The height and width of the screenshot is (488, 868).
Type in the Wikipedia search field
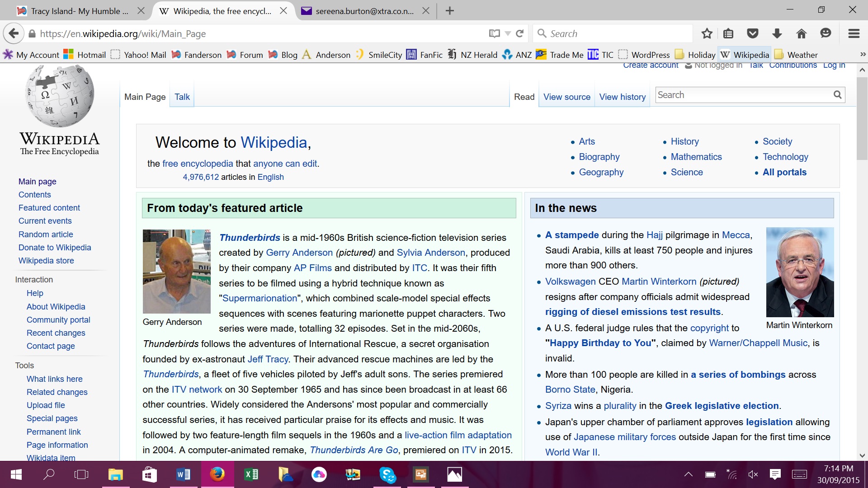point(741,95)
